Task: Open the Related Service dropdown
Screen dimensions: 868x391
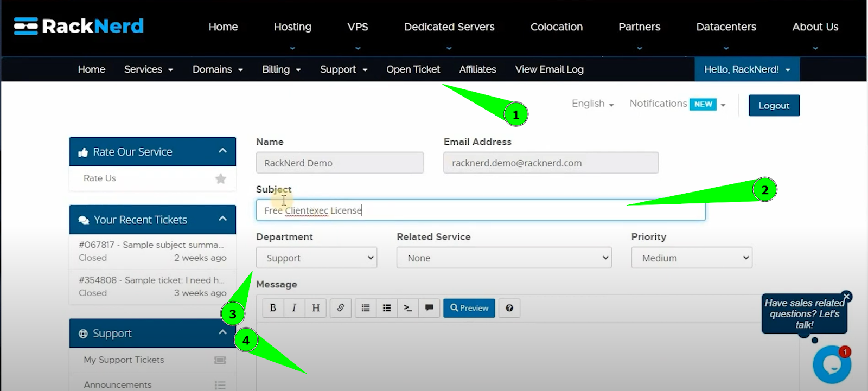Action: tap(504, 258)
